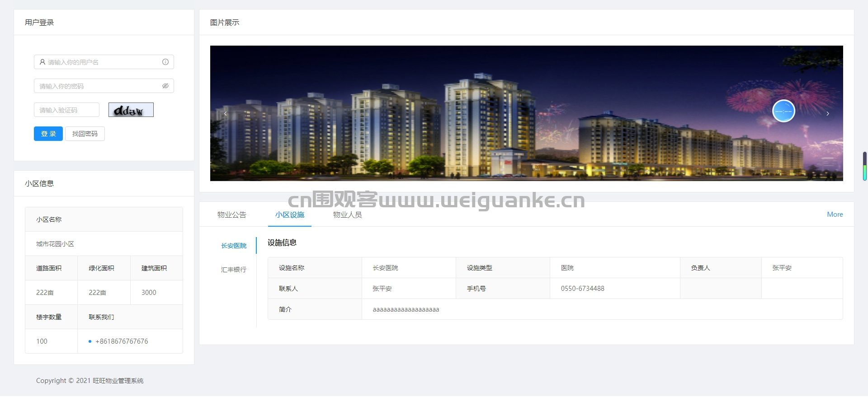
Task: Click the 设施信息 heading
Action: [282, 243]
